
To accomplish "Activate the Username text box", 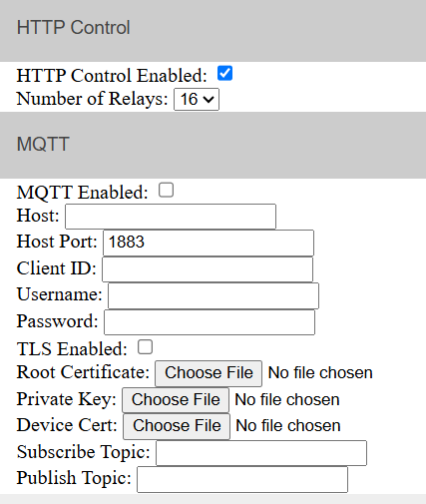I will click(213, 295).
